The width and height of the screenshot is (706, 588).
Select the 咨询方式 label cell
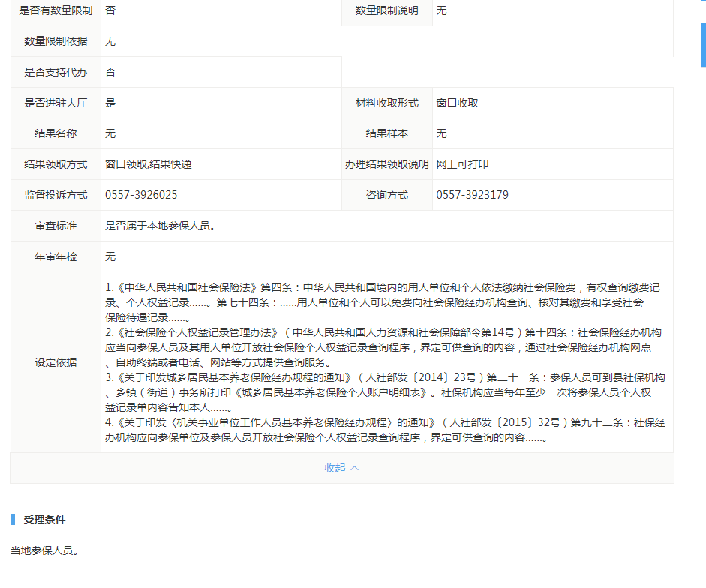[x=387, y=195]
